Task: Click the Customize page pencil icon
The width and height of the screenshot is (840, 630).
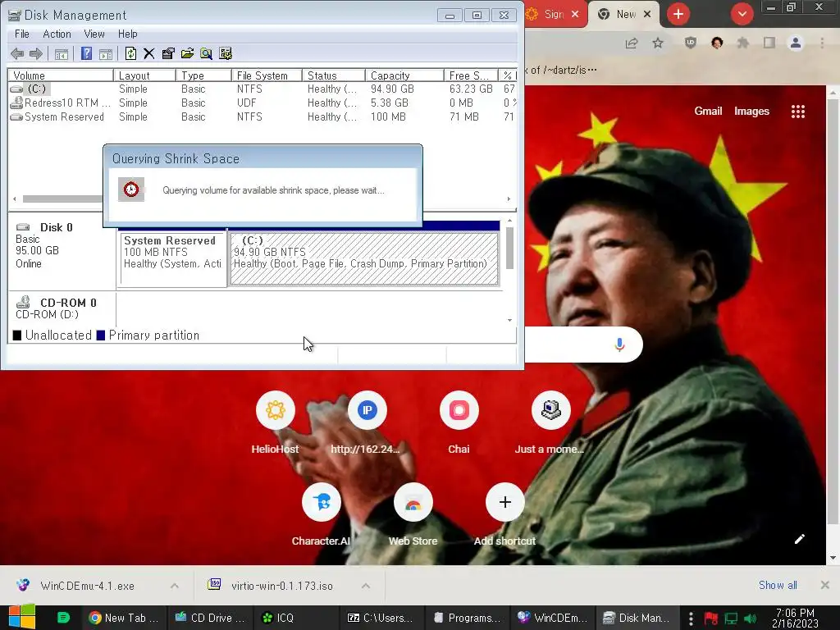Action: [800, 539]
